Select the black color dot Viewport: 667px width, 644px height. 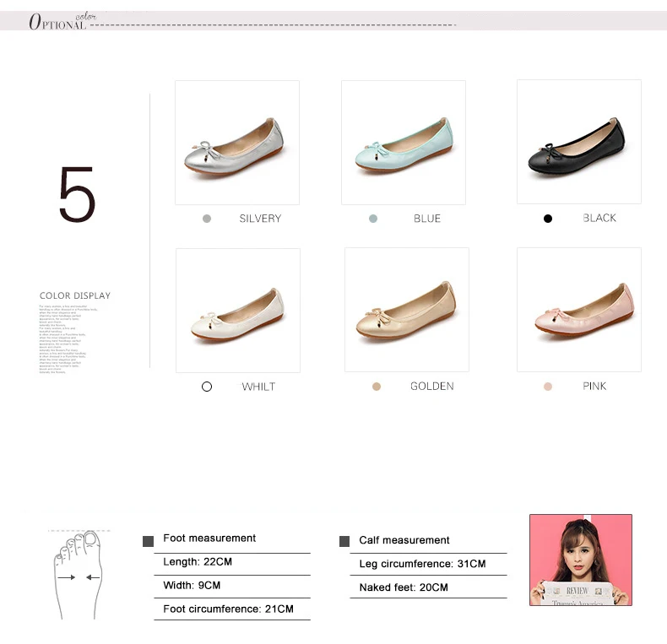coord(548,219)
